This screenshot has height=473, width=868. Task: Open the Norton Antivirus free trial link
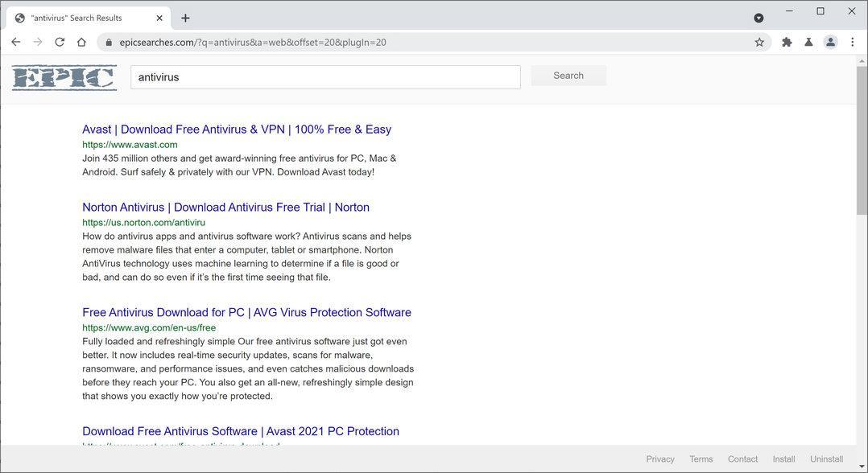point(225,207)
